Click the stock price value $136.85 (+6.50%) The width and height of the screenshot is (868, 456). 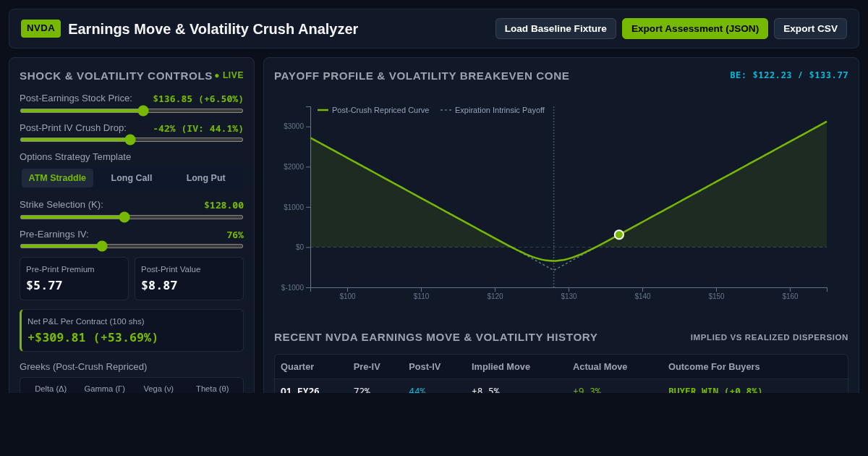198,98
